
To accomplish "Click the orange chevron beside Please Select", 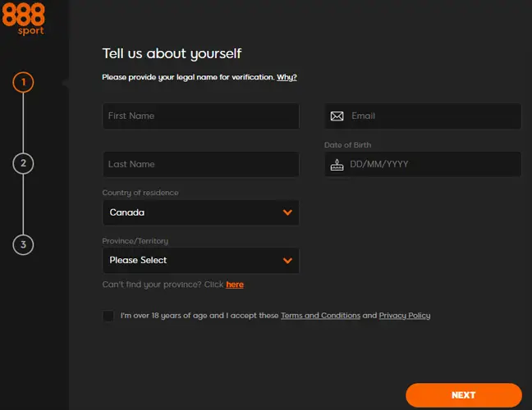I will [x=287, y=261].
